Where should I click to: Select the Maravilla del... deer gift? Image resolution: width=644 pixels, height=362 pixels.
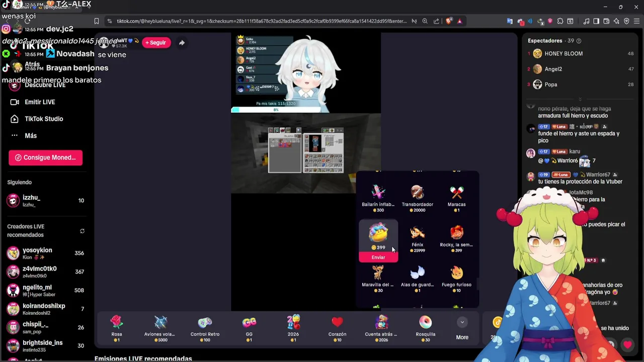(x=378, y=279)
